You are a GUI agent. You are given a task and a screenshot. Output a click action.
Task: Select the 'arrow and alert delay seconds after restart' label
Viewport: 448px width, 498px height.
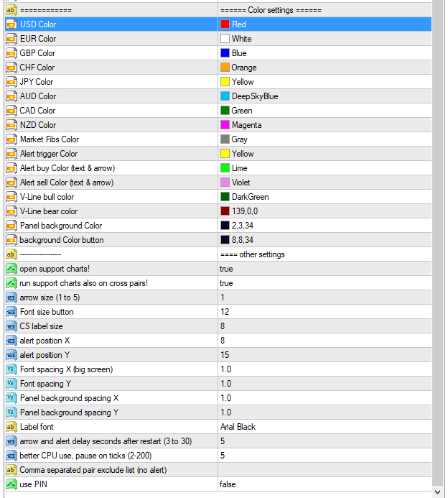click(106, 441)
